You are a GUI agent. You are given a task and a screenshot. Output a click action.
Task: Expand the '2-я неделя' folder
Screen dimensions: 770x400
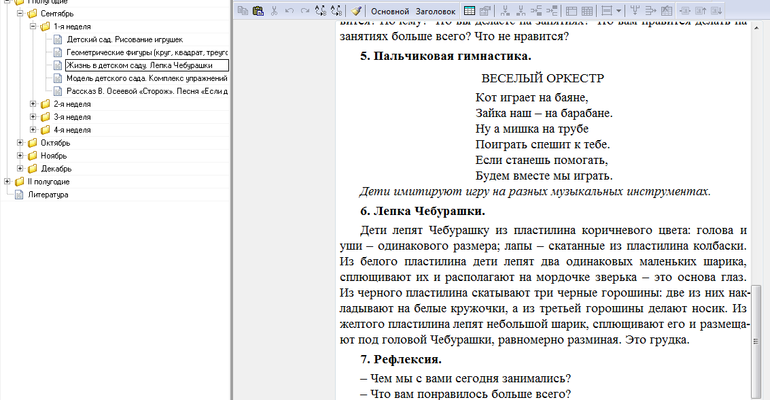pos(33,104)
